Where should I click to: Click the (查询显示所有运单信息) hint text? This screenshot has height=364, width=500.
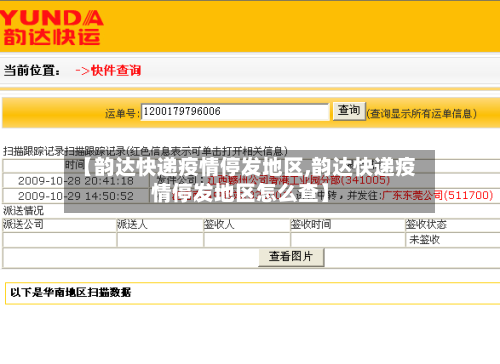click(x=422, y=114)
